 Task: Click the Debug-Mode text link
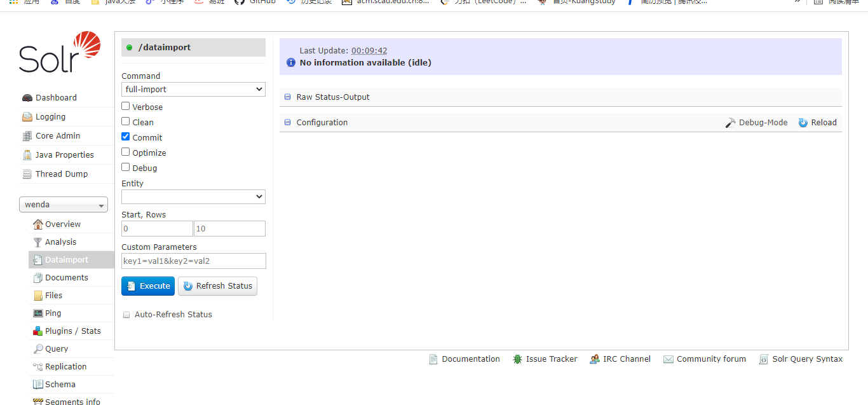tap(763, 123)
